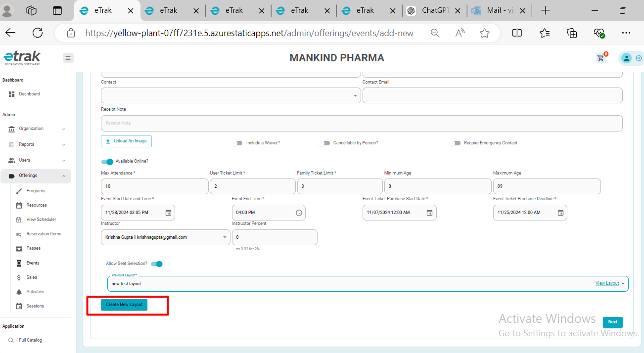
Task: Open the user profile avatar icon
Action: click(x=626, y=58)
